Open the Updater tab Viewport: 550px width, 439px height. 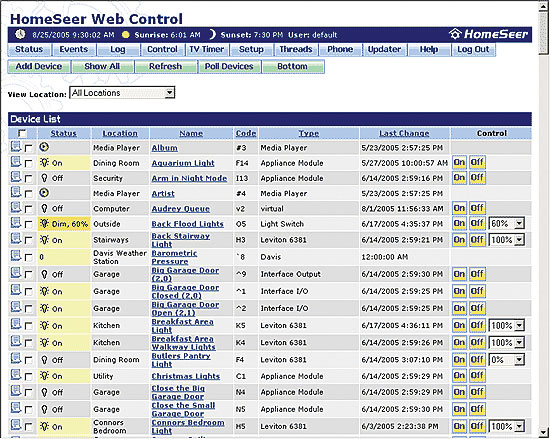tap(384, 49)
